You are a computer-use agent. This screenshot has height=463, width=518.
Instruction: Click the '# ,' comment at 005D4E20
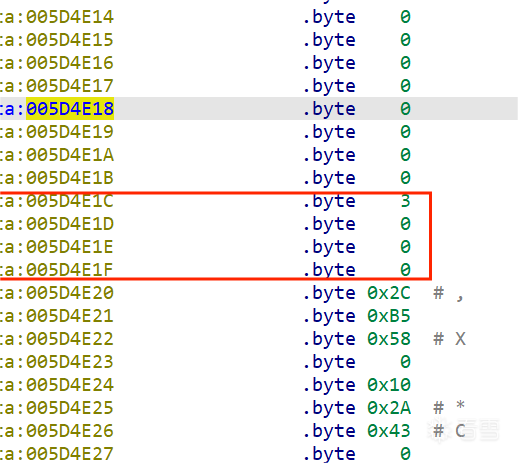click(x=449, y=294)
